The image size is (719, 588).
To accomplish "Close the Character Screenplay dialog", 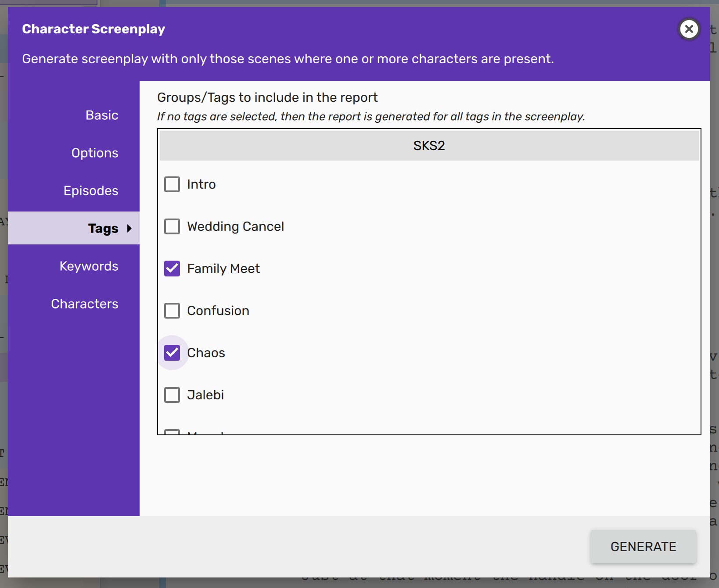I will (x=689, y=29).
